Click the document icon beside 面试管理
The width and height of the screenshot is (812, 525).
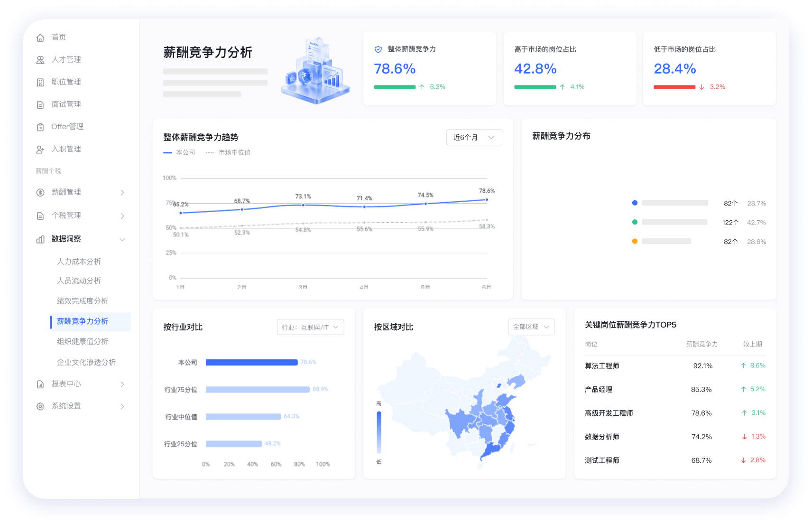click(x=40, y=104)
